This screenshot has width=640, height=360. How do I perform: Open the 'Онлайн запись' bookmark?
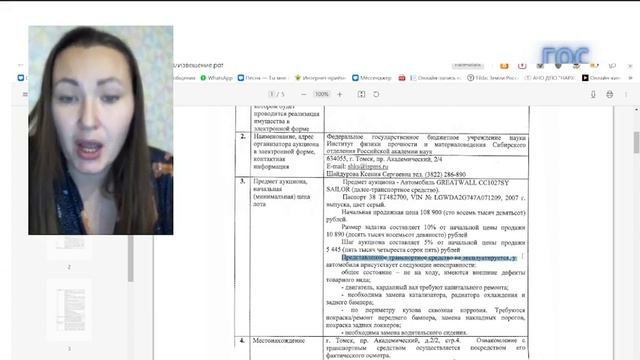[436, 78]
